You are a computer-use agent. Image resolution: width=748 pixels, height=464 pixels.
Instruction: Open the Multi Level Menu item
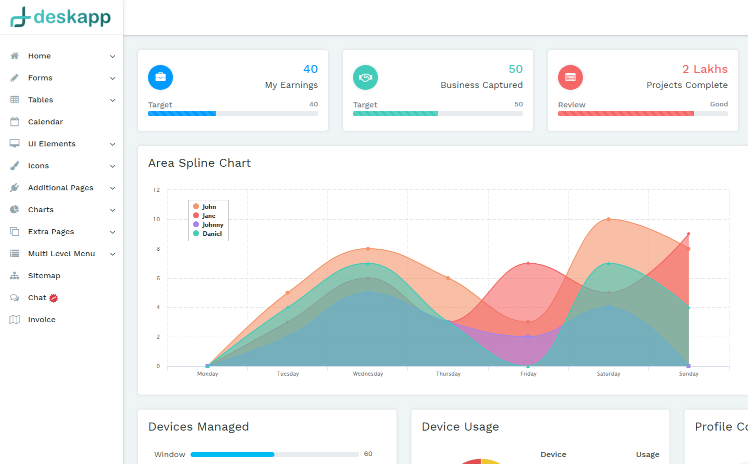(62, 253)
